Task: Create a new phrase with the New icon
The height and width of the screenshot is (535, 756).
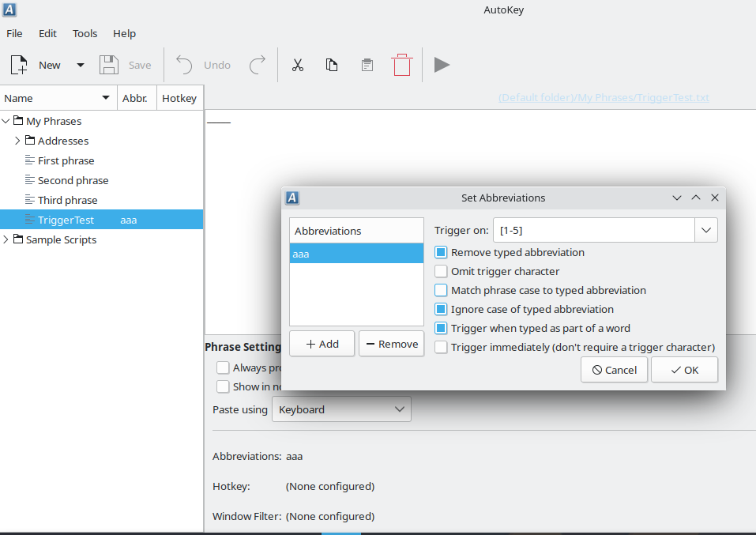Action: click(x=18, y=65)
